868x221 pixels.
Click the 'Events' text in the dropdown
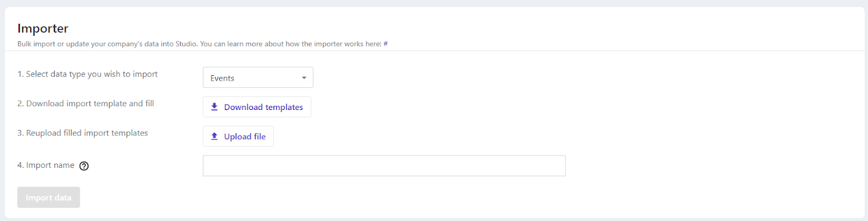(x=222, y=78)
